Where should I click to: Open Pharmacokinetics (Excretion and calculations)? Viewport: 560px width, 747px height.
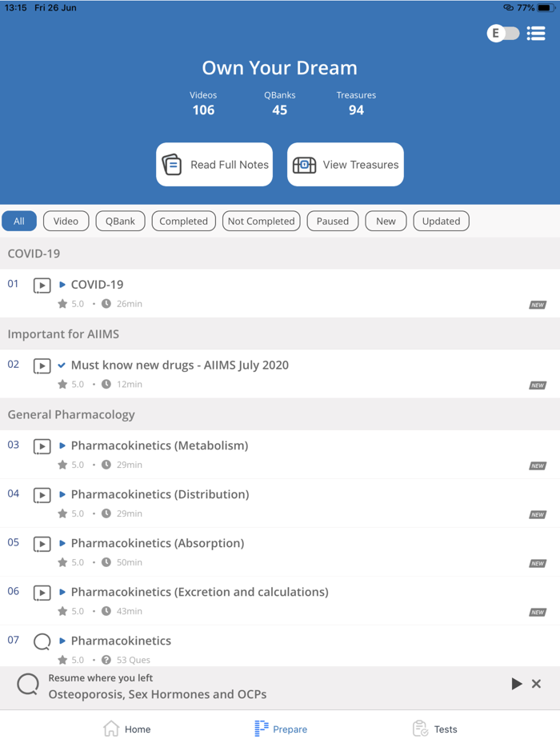[x=200, y=592]
